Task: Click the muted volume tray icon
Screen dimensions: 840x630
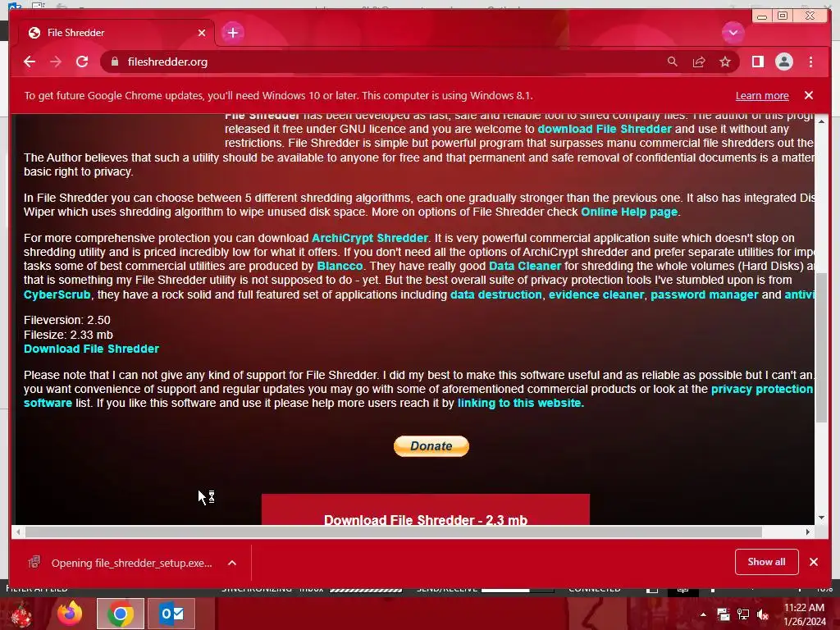Action: pyautogui.click(x=763, y=614)
